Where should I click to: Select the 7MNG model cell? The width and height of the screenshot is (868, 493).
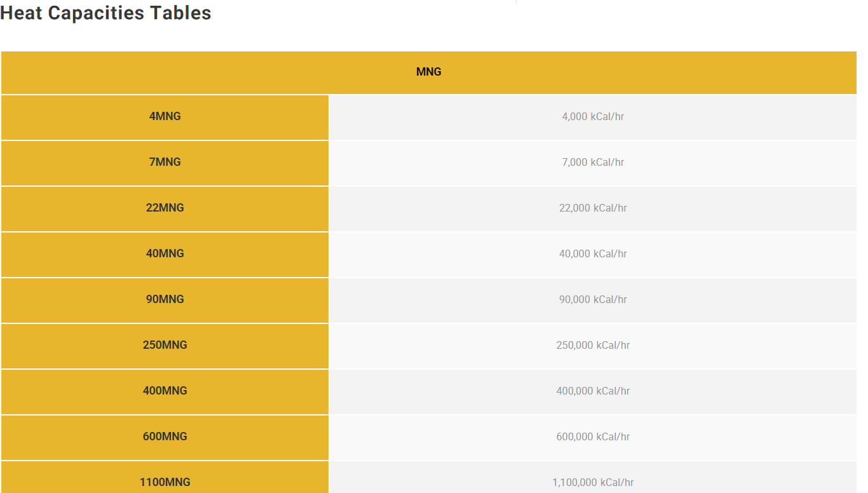point(165,163)
